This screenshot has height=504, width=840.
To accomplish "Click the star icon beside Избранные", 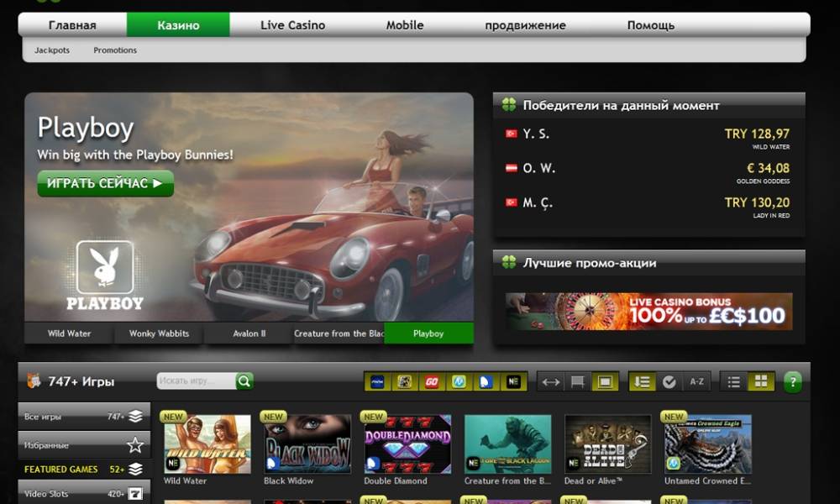I will click(135, 444).
